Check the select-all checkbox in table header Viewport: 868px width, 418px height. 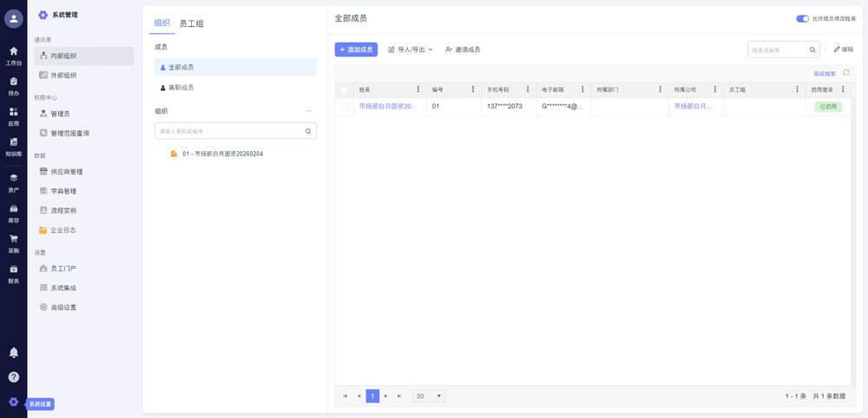tap(345, 90)
